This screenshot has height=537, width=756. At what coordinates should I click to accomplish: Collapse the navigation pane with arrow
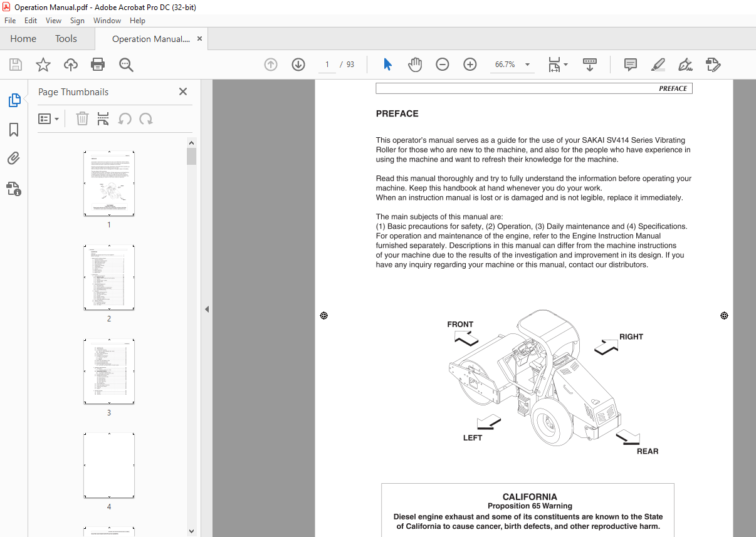click(207, 309)
